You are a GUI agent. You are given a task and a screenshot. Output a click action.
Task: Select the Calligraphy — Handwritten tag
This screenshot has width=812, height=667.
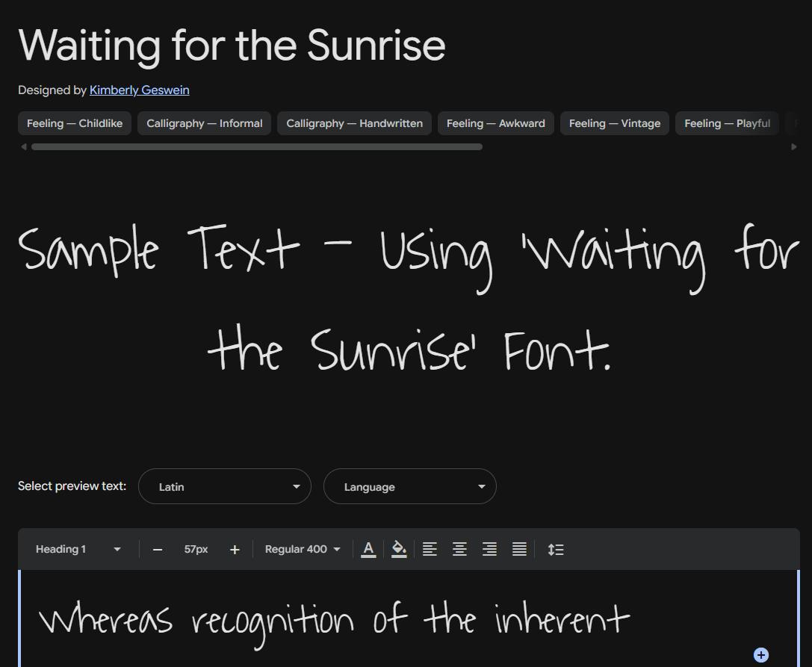(354, 123)
